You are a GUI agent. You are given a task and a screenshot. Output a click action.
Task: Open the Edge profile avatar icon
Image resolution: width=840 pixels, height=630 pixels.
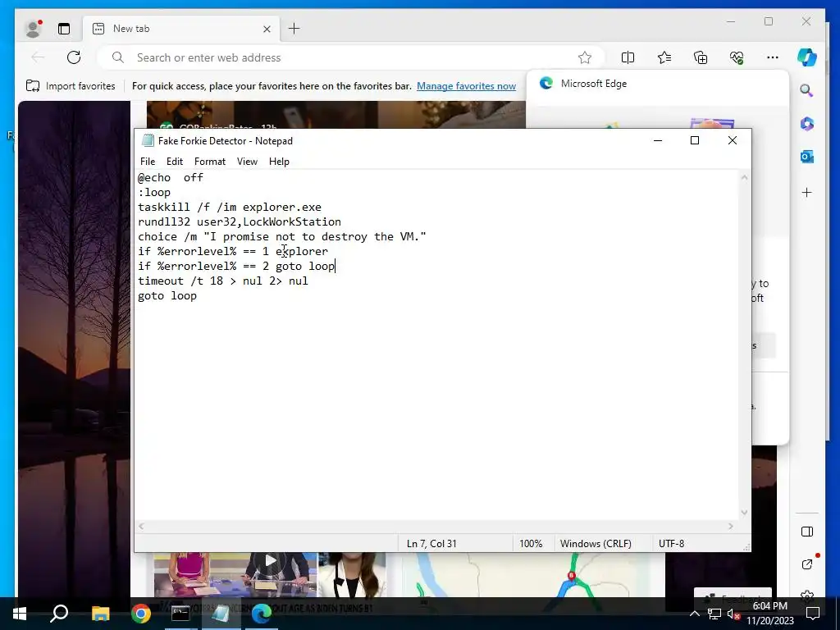pyautogui.click(x=33, y=29)
